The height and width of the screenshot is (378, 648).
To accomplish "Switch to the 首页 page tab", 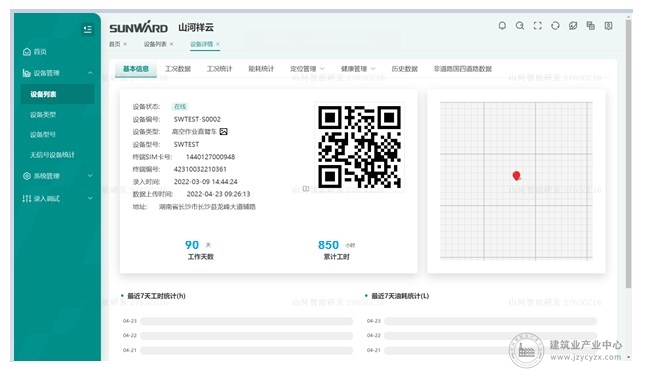I will (x=114, y=44).
